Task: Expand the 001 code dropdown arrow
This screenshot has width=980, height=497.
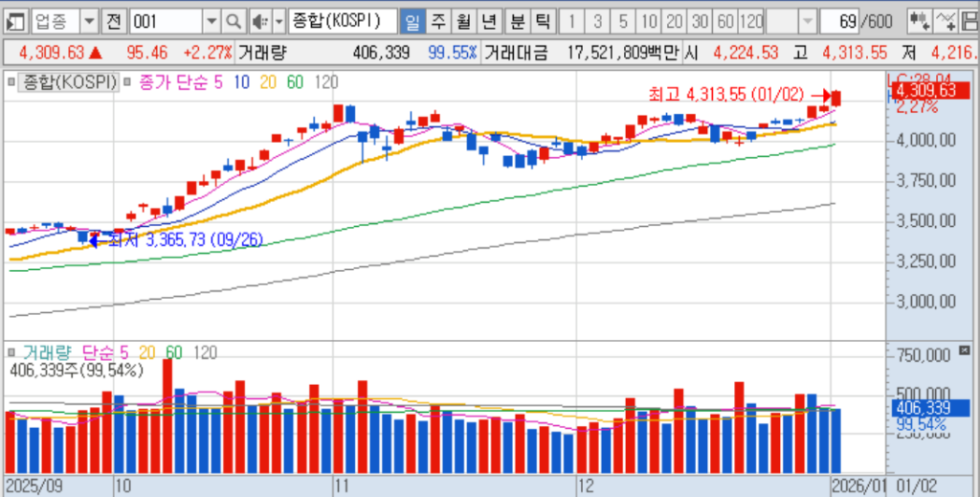Action: pos(212,21)
